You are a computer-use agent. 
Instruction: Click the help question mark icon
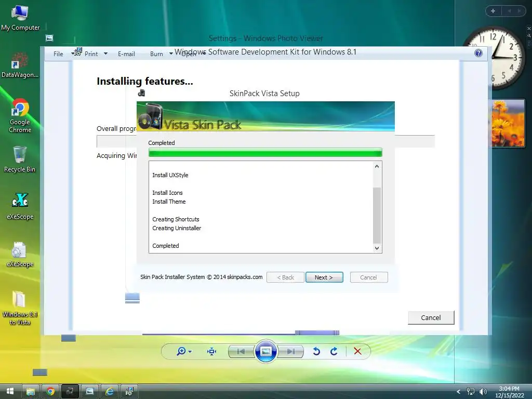tap(478, 53)
